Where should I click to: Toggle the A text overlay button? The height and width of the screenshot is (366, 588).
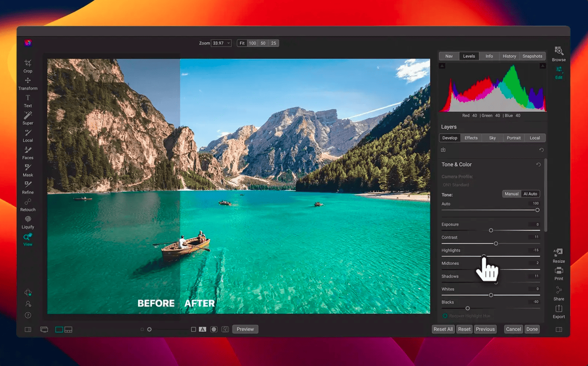(x=202, y=329)
